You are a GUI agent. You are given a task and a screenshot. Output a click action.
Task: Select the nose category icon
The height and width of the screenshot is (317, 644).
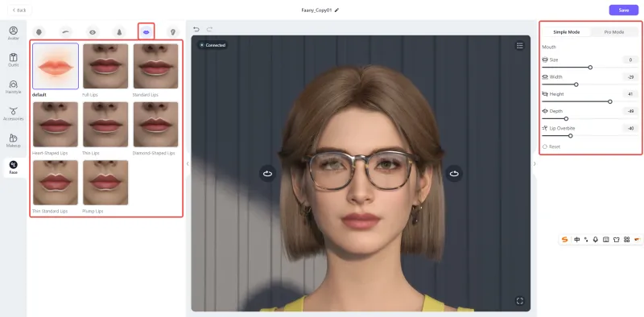click(x=119, y=31)
